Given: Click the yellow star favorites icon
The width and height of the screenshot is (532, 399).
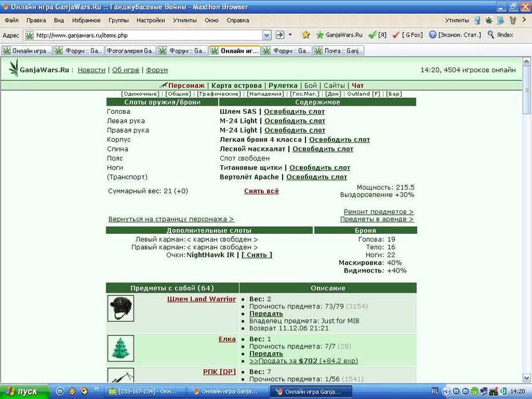Looking at the screenshot, I should (x=305, y=35).
